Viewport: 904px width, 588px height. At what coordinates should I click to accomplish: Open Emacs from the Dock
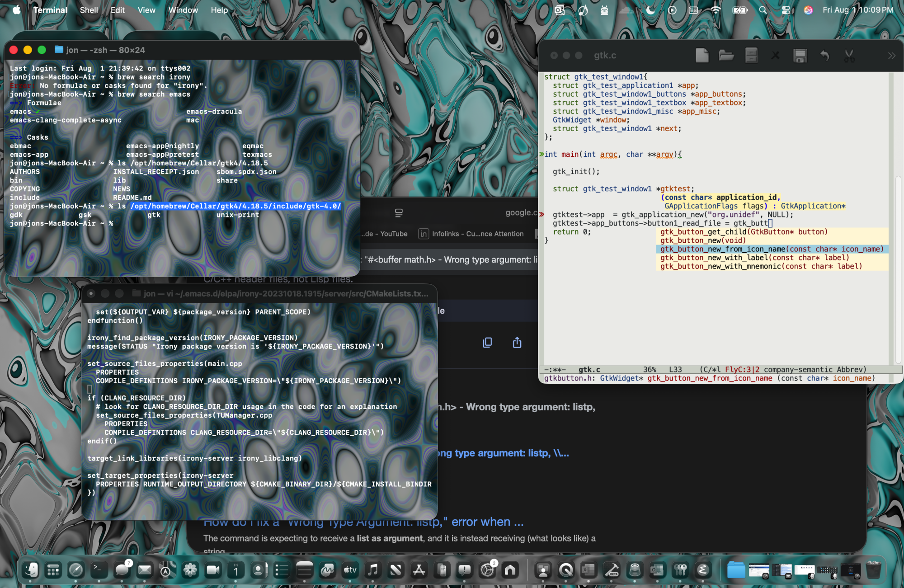click(x=702, y=570)
